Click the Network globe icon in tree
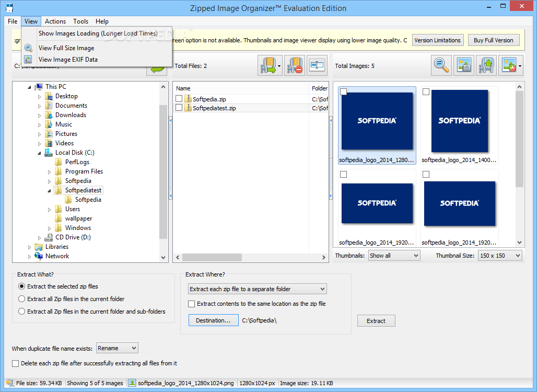 click(39, 256)
